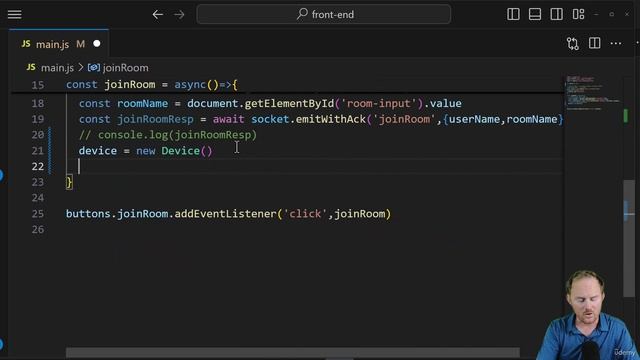The width and height of the screenshot is (640, 360).
Task: Open the editor More Actions ellipsis
Action: click(616, 43)
